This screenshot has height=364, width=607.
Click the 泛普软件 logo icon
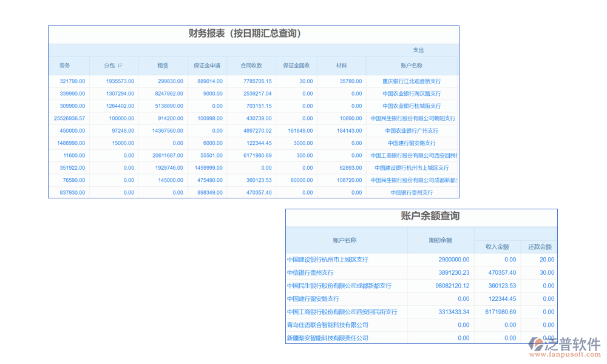click(536, 344)
